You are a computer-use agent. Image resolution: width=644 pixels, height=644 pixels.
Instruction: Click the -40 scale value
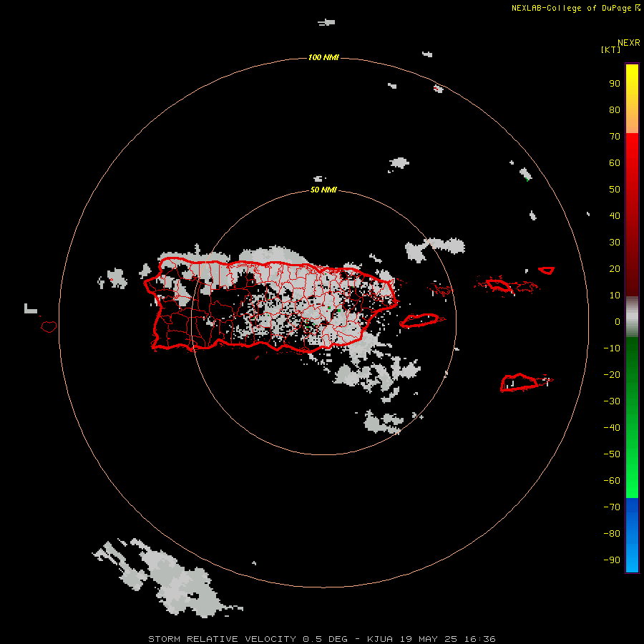click(612, 428)
